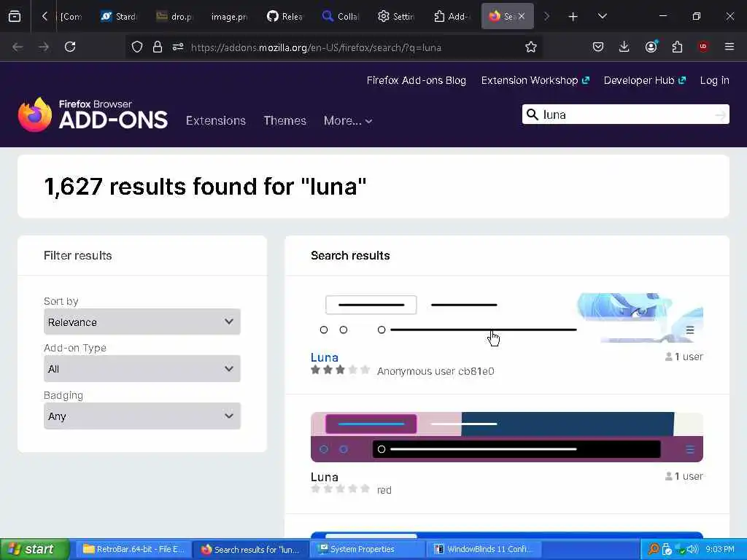Go forward one page in the browser
The width and height of the screenshot is (747, 560).
[44, 47]
